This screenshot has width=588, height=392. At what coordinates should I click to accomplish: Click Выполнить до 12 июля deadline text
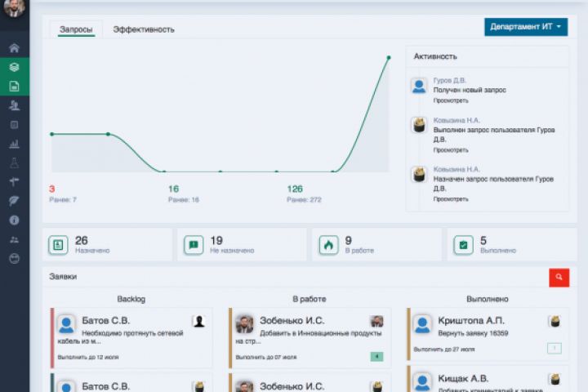click(x=88, y=357)
